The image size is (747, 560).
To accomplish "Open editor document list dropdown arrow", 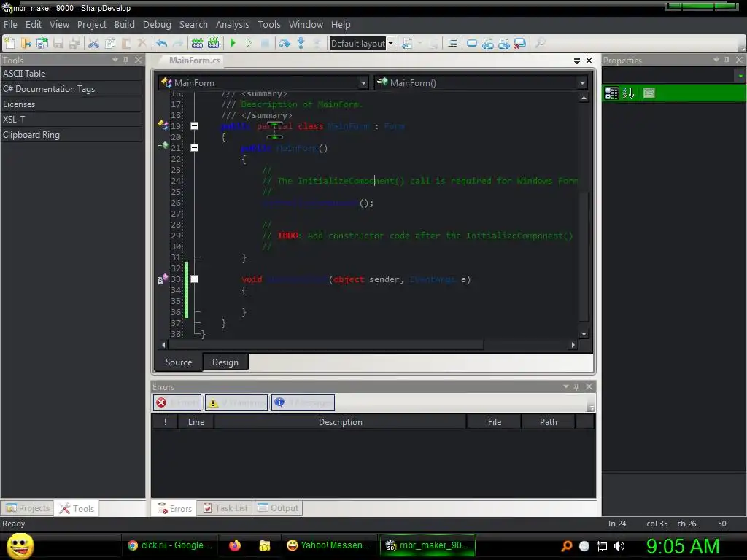I will coord(576,61).
